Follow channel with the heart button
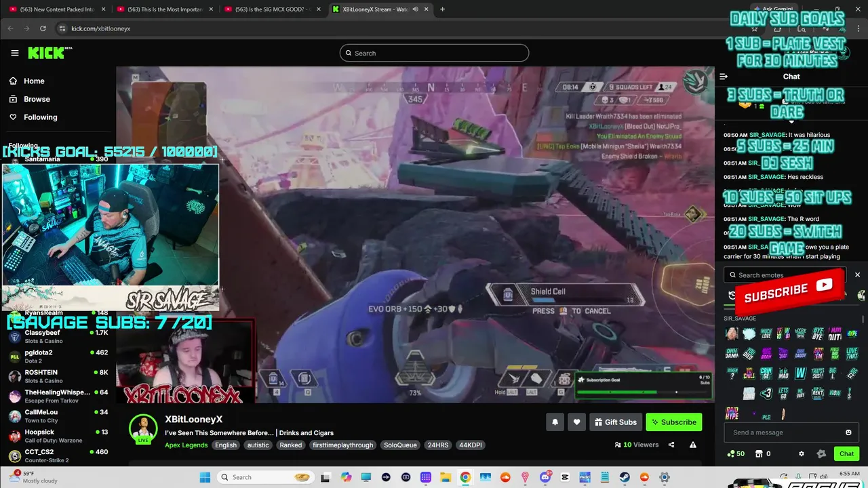This screenshot has height=488, width=868. click(x=576, y=422)
